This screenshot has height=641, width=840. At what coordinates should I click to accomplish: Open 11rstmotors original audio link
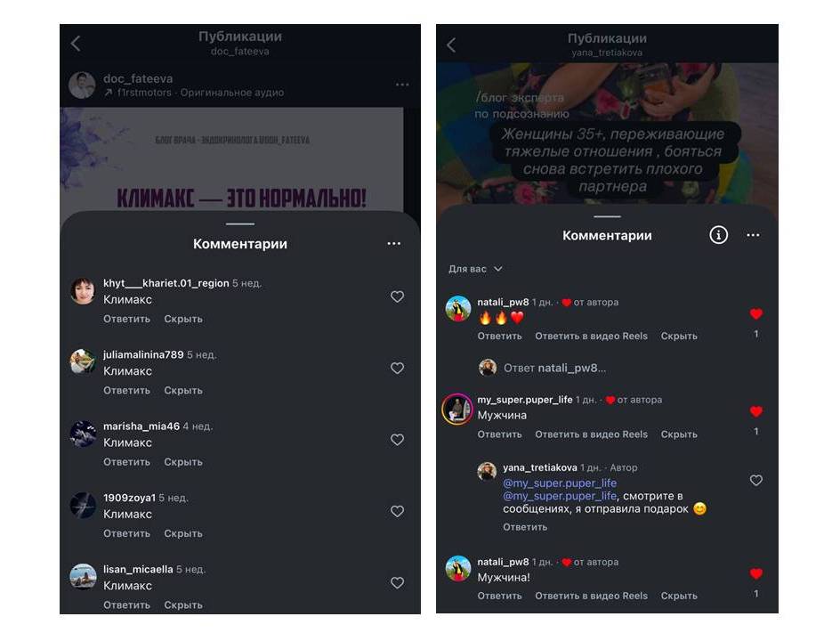[x=194, y=93]
